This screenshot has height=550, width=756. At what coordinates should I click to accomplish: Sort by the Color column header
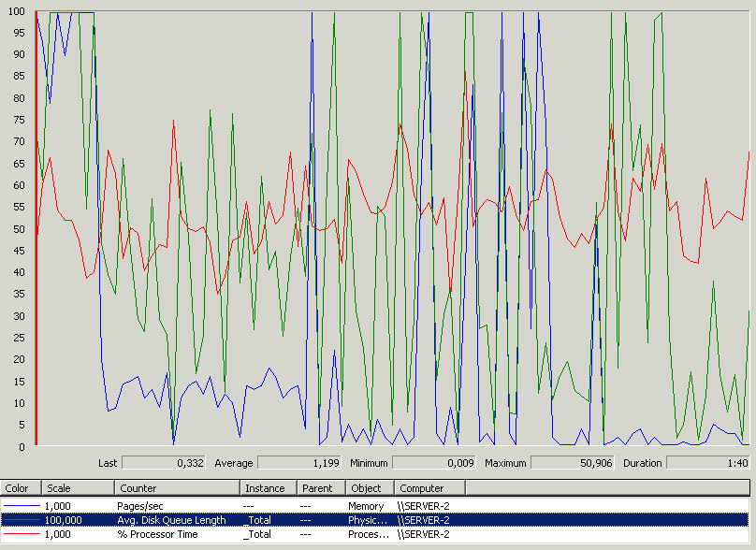pos(21,488)
